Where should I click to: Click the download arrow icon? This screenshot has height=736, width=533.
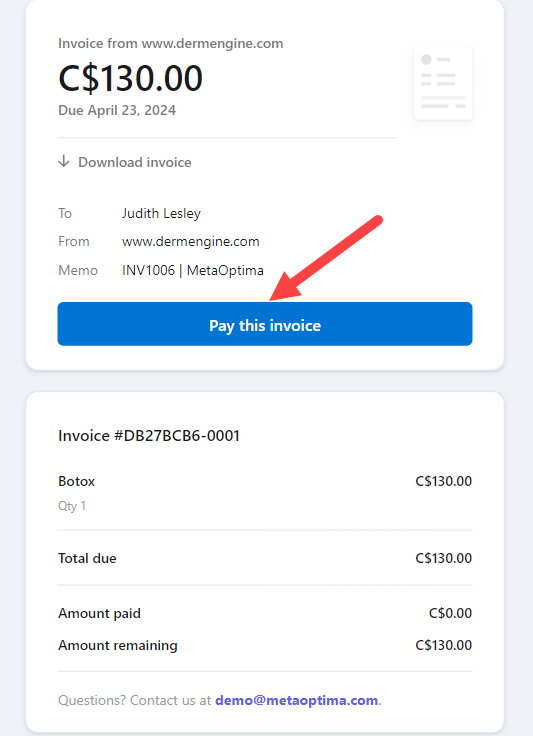point(64,161)
